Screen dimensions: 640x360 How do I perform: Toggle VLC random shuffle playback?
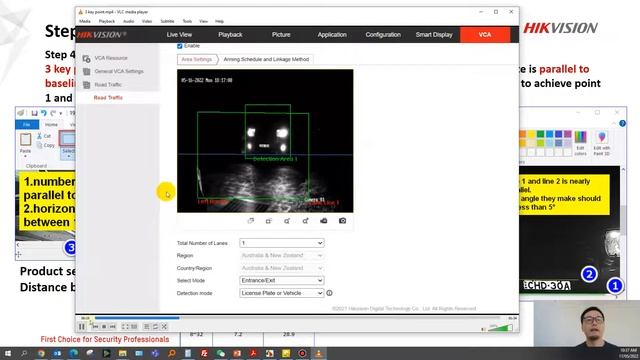164,327
